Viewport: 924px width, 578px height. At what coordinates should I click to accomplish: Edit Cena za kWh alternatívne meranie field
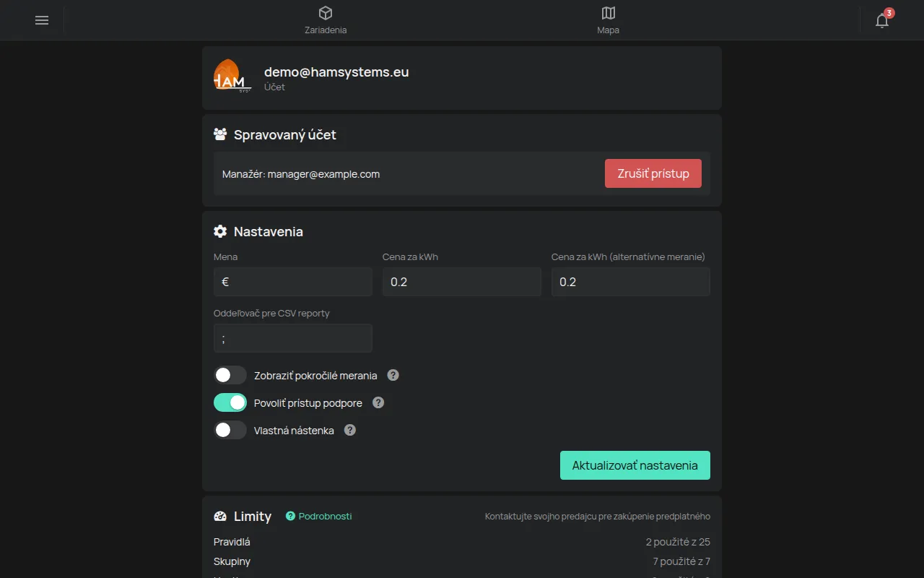point(631,282)
